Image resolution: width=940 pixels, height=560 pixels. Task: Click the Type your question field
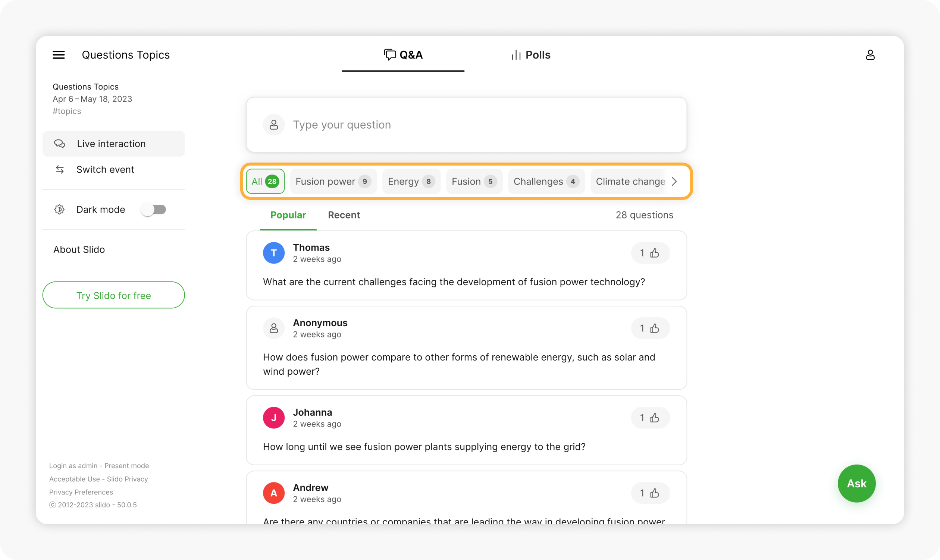coord(466,125)
